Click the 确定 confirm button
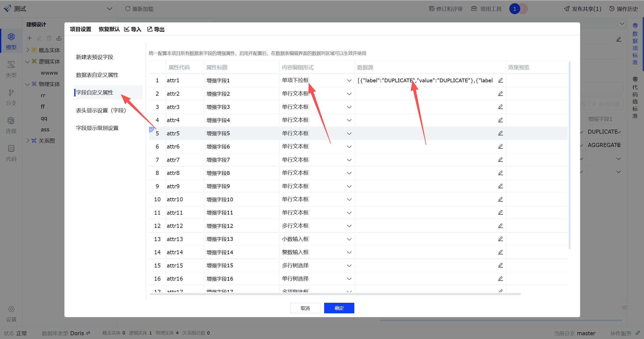 pyautogui.click(x=339, y=308)
